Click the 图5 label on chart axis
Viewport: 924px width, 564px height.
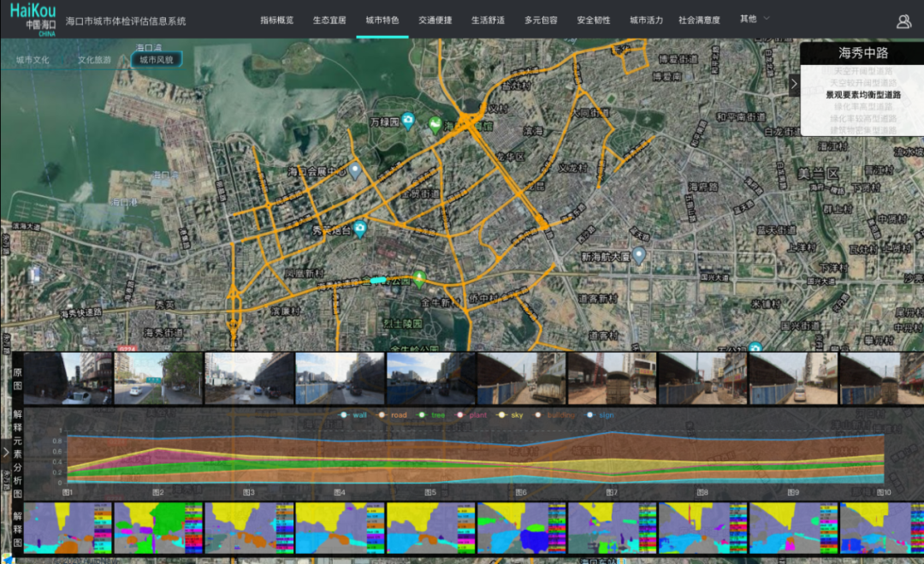(430, 492)
